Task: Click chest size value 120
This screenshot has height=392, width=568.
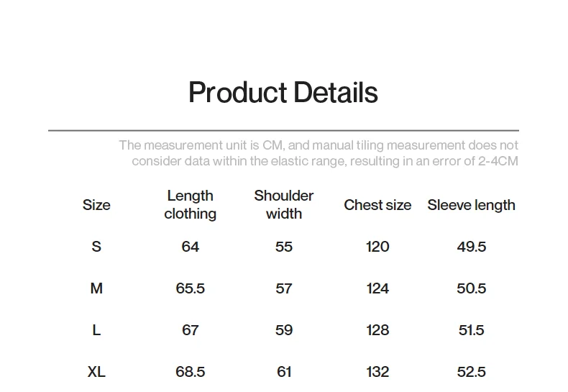Action: tap(377, 247)
